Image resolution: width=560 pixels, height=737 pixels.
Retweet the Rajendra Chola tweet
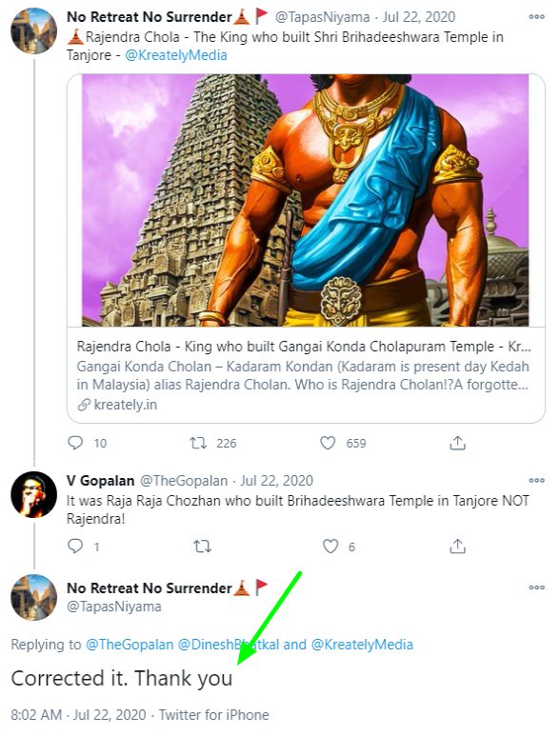coord(198,443)
